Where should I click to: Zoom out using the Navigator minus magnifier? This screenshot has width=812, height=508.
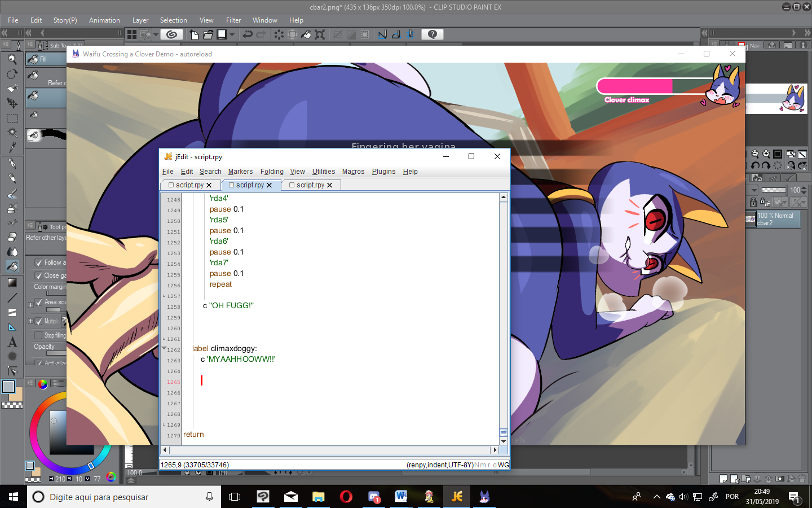755,154
